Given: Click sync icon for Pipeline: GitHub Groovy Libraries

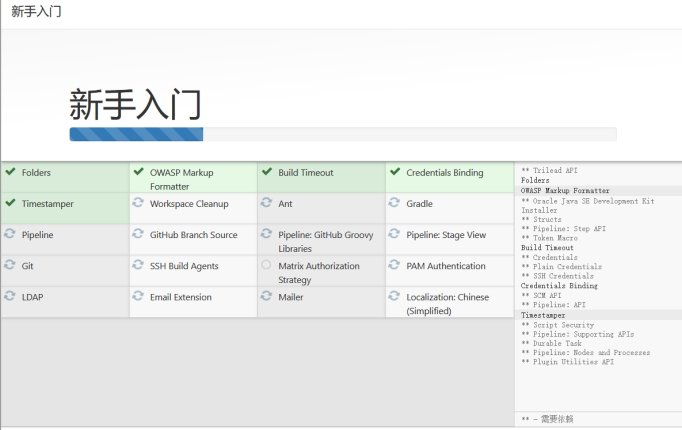Looking at the screenshot, I should click(266, 234).
